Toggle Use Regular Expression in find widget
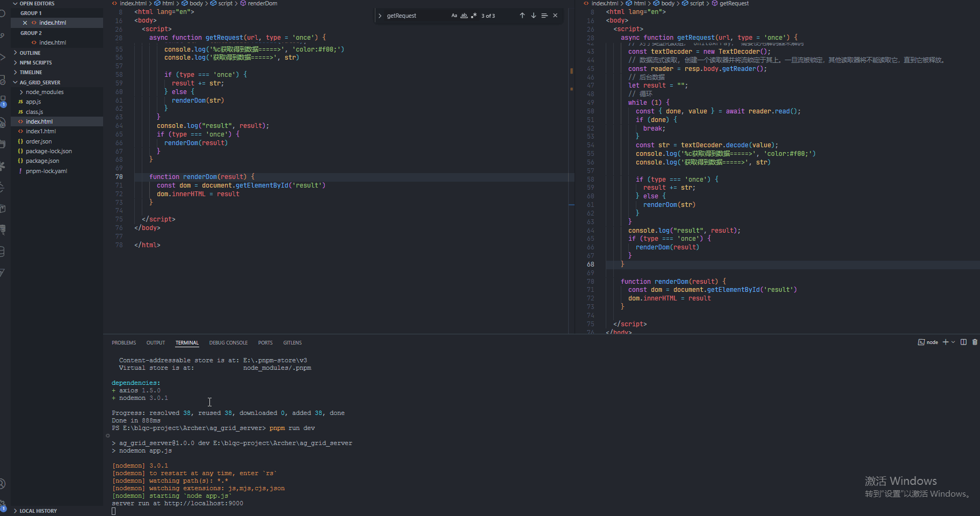This screenshot has height=516, width=980. pyautogui.click(x=474, y=16)
